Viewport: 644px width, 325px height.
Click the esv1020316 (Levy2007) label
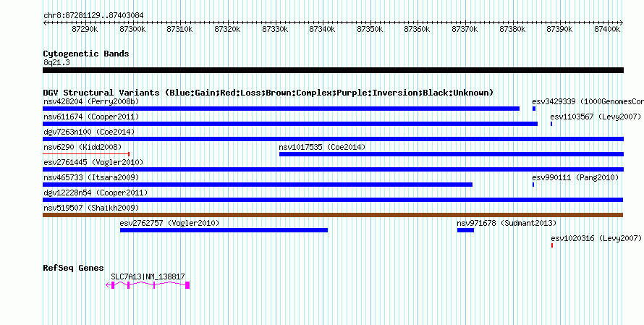pyautogui.click(x=596, y=238)
